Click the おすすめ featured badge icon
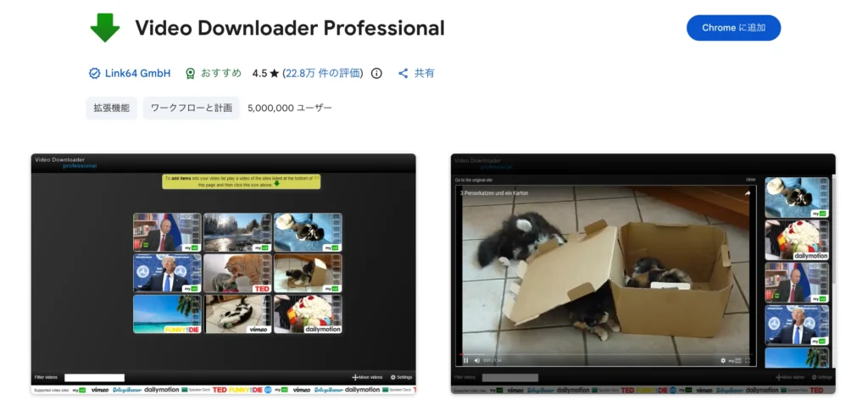This screenshot has width=868, height=417. (x=191, y=73)
